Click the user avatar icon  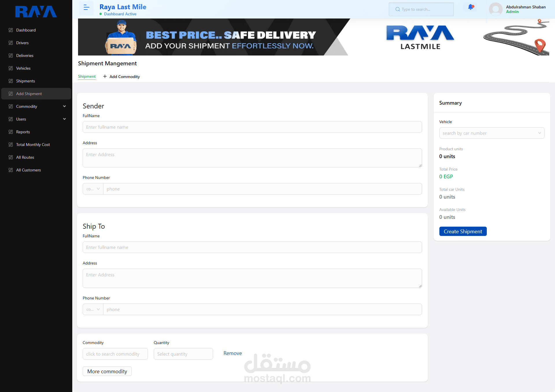pos(495,9)
